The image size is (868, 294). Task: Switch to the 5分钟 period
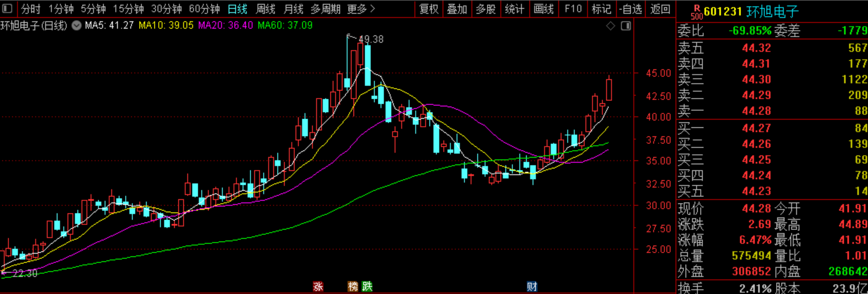coord(93,9)
